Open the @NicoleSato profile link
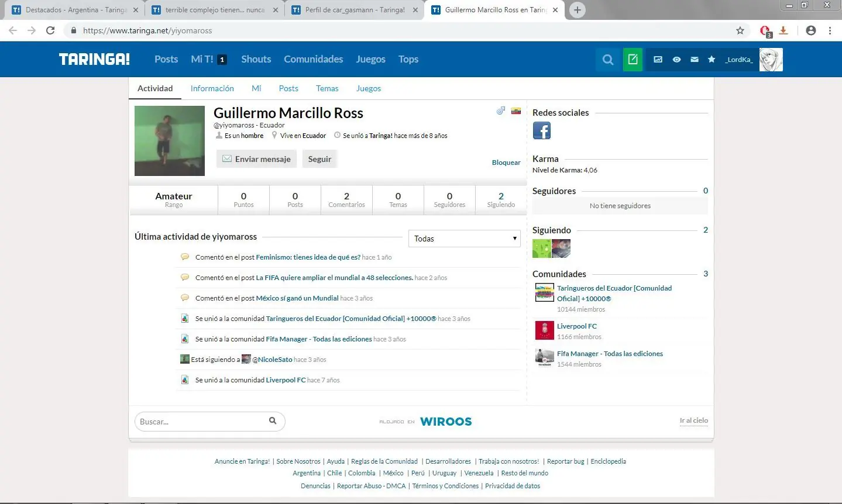This screenshot has height=504, width=842. pyautogui.click(x=272, y=360)
